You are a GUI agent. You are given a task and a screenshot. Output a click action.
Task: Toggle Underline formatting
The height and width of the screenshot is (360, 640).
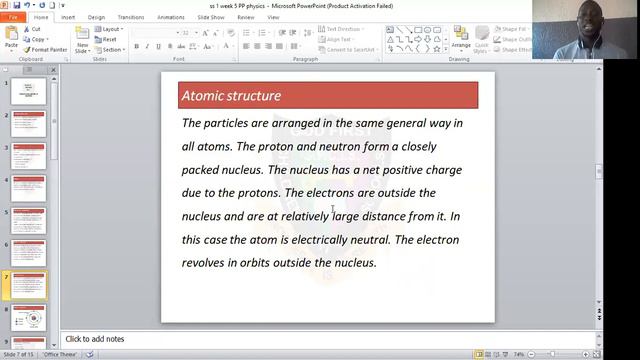tap(158, 46)
